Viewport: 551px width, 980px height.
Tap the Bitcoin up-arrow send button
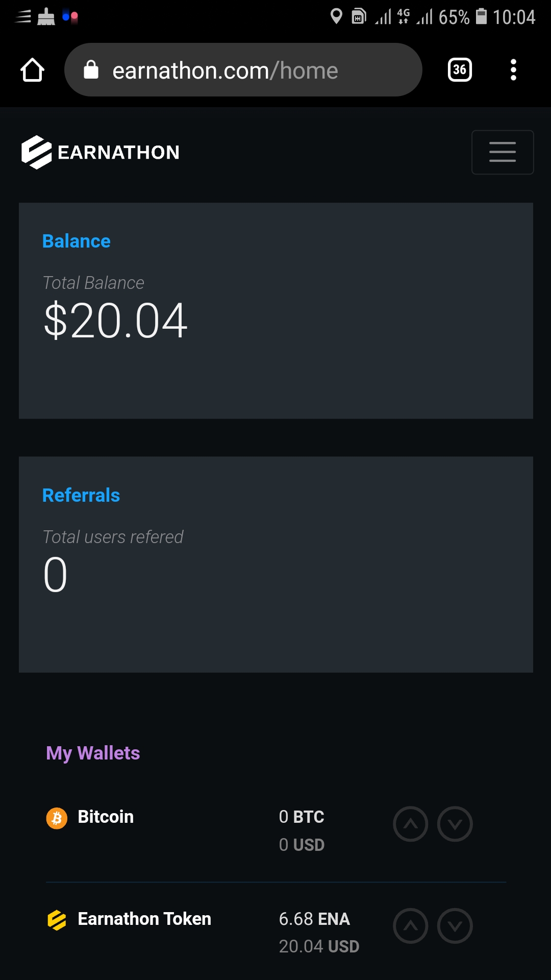[x=411, y=824]
